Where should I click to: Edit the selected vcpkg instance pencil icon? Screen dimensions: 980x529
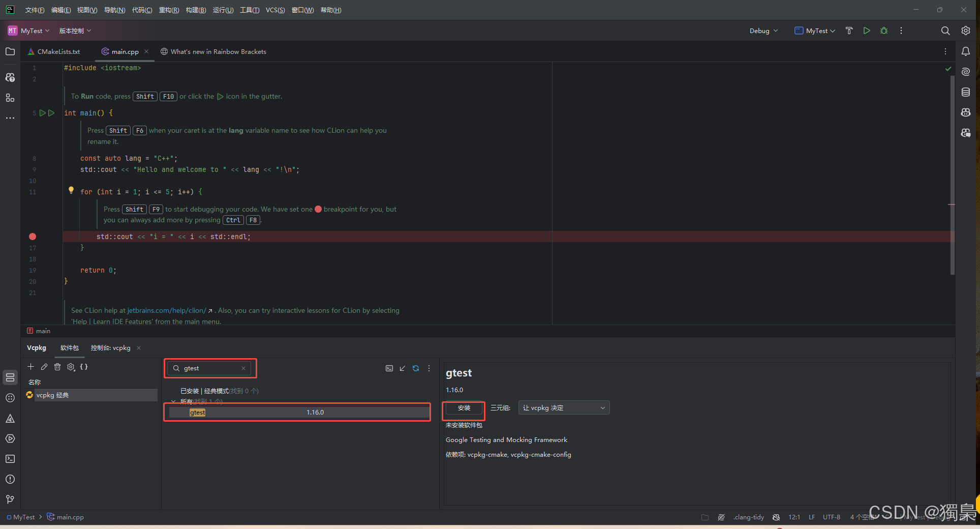tap(44, 367)
